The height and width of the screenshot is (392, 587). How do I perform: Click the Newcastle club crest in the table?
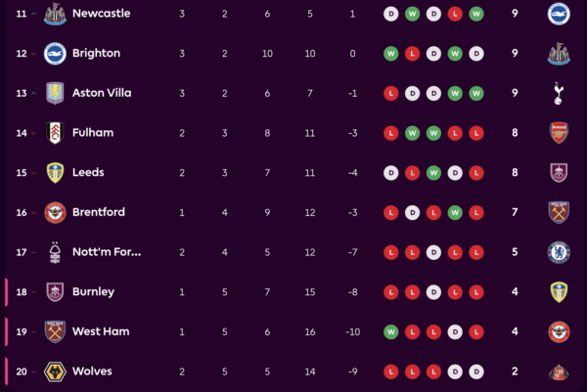tap(56, 14)
